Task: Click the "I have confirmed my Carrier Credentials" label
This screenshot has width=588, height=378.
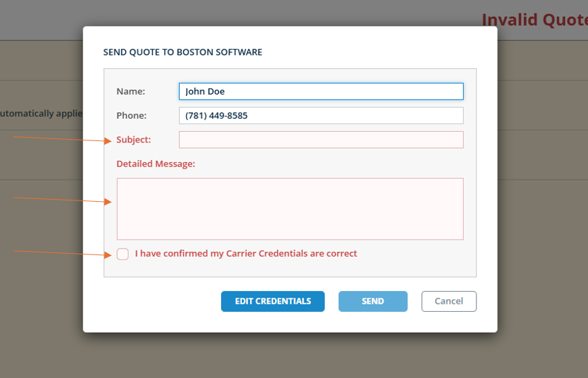Action: coord(246,254)
